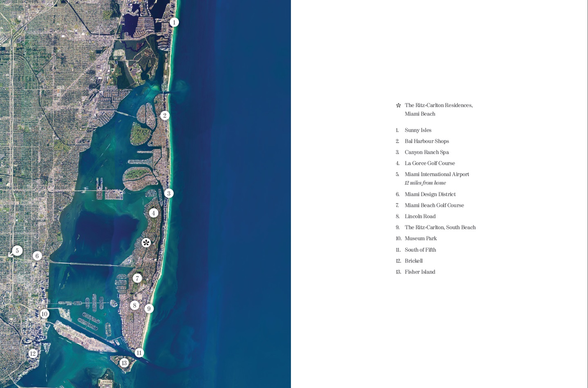The height and width of the screenshot is (388, 588).
Task: Click Miami International Airport legend text
Action: click(436, 174)
